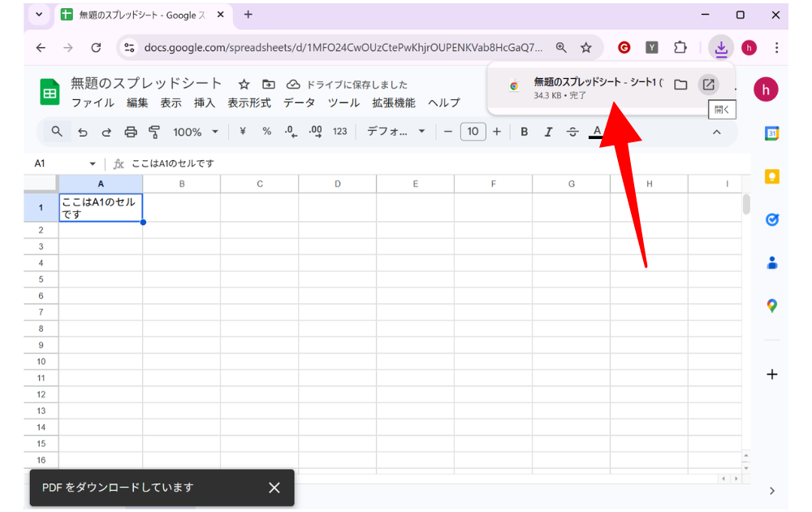Open Google Keep side panel icon
The height and width of the screenshot is (512, 812).
point(771,176)
